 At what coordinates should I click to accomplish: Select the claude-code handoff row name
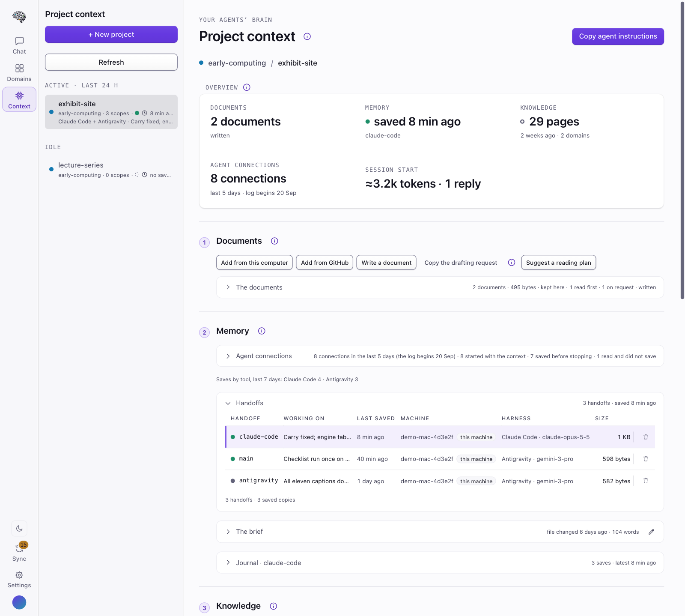pos(259,437)
